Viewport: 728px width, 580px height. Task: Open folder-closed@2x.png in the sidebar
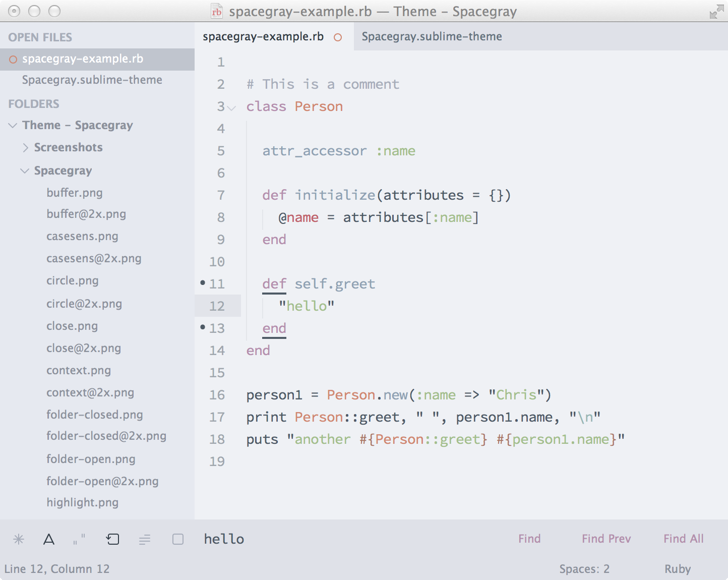pyautogui.click(x=106, y=436)
